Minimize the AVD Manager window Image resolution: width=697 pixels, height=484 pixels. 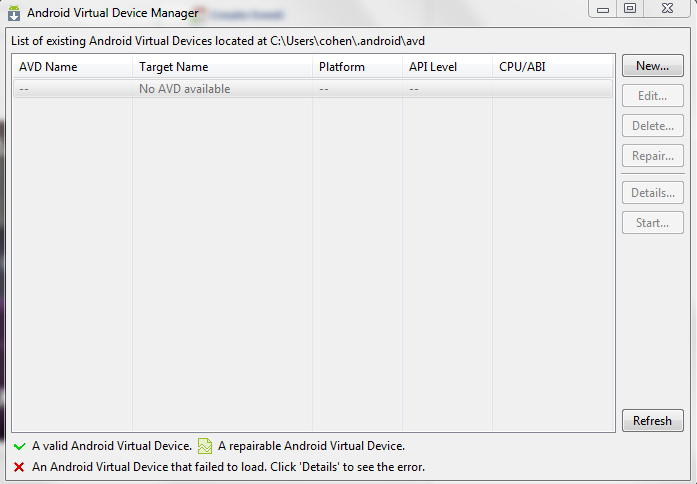(602, 8)
